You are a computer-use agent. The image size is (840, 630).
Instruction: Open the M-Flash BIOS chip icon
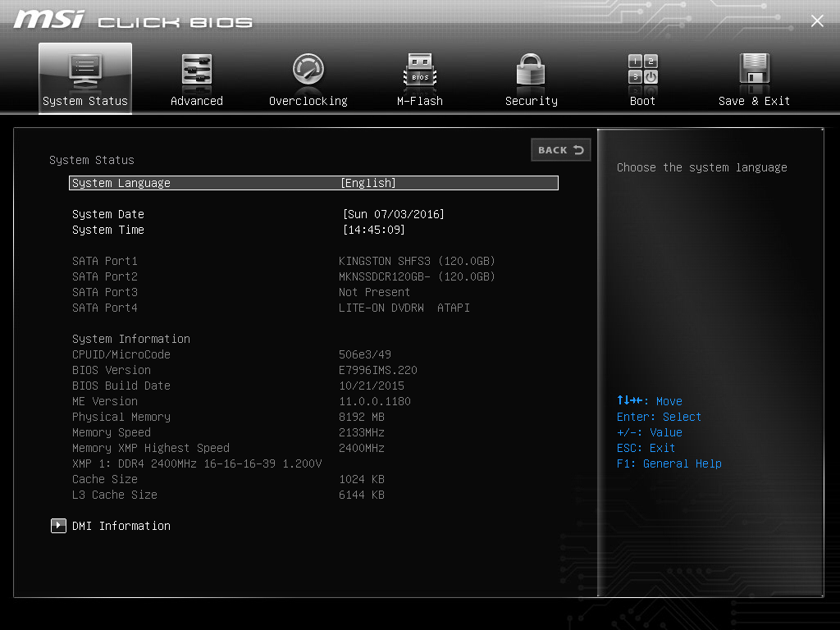click(x=420, y=71)
